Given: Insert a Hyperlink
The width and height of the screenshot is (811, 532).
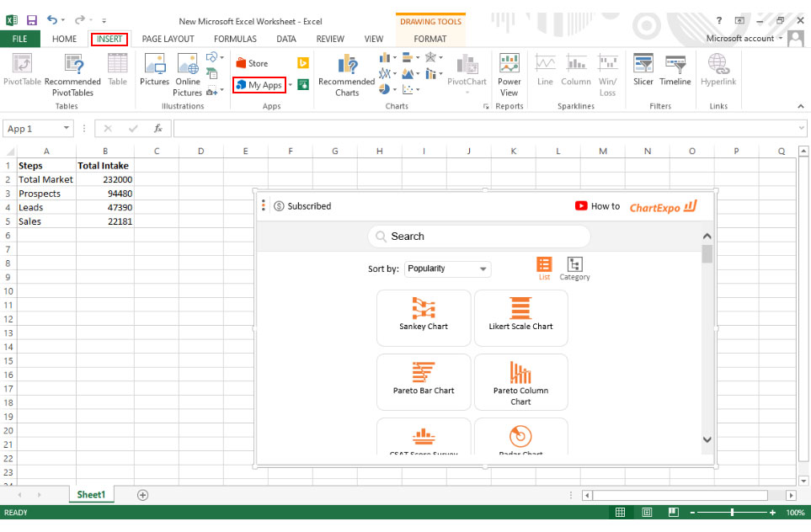Looking at the screenshot, I should [718, 70].
